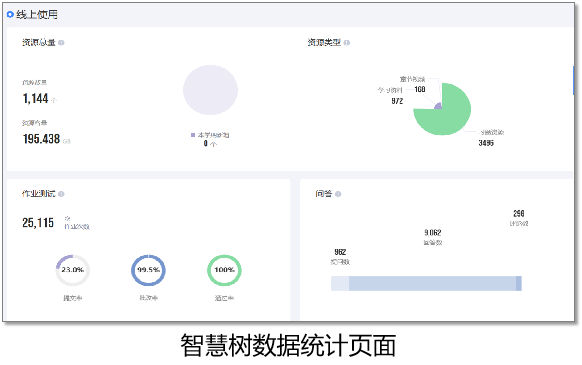Click the purple legend square for 本学期新增
This screenshot has height=365, width=582.
[193, 135]
